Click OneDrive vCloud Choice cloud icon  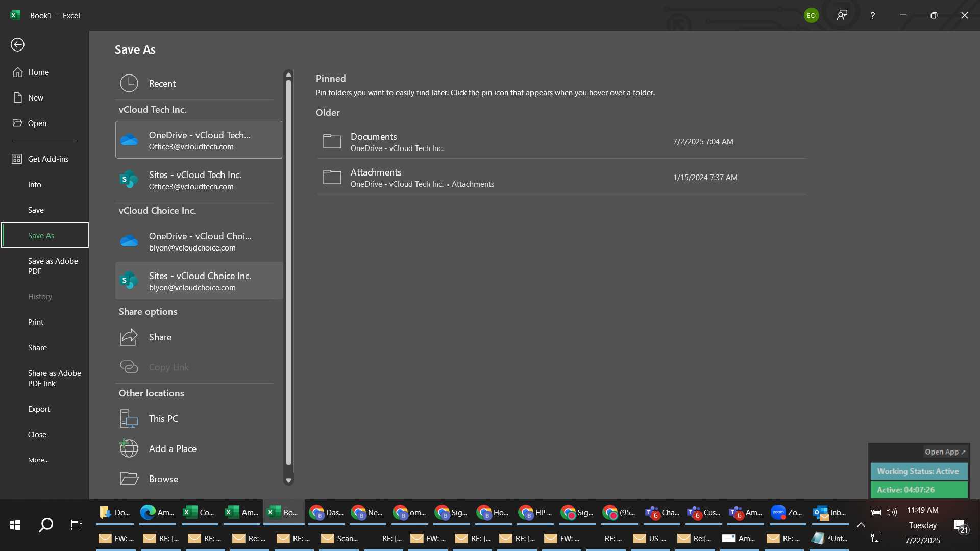coord(129,241)
